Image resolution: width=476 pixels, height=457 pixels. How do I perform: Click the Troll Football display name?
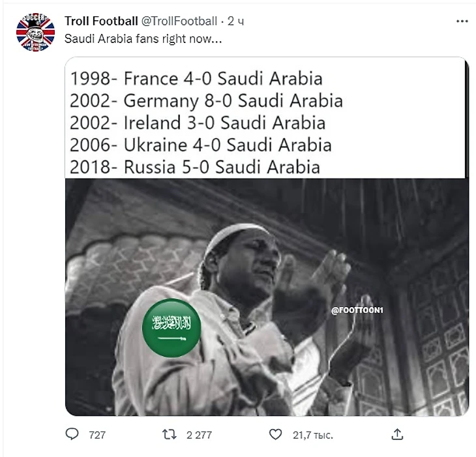[x=101, y=21]
